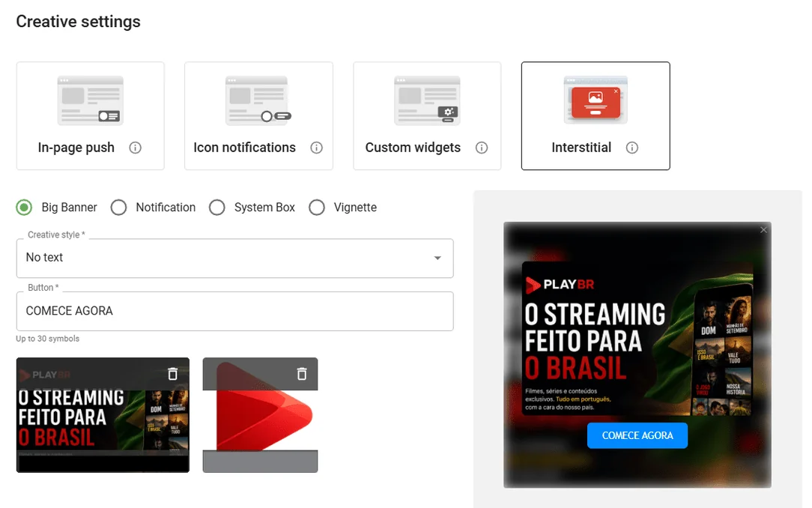
Task: Click the O BRASIL headline in preview
Action: coord(576,368)
